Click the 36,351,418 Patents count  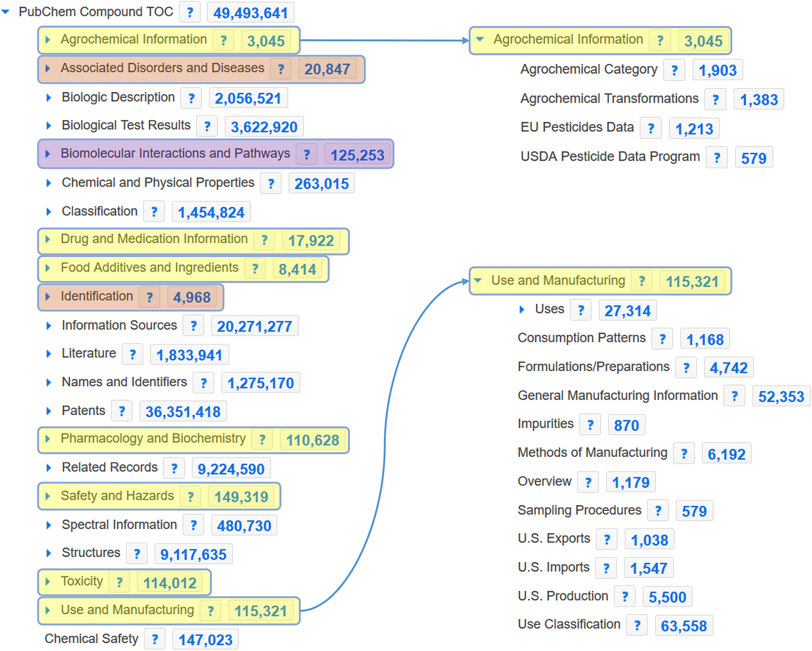click(x=183, y=411)
